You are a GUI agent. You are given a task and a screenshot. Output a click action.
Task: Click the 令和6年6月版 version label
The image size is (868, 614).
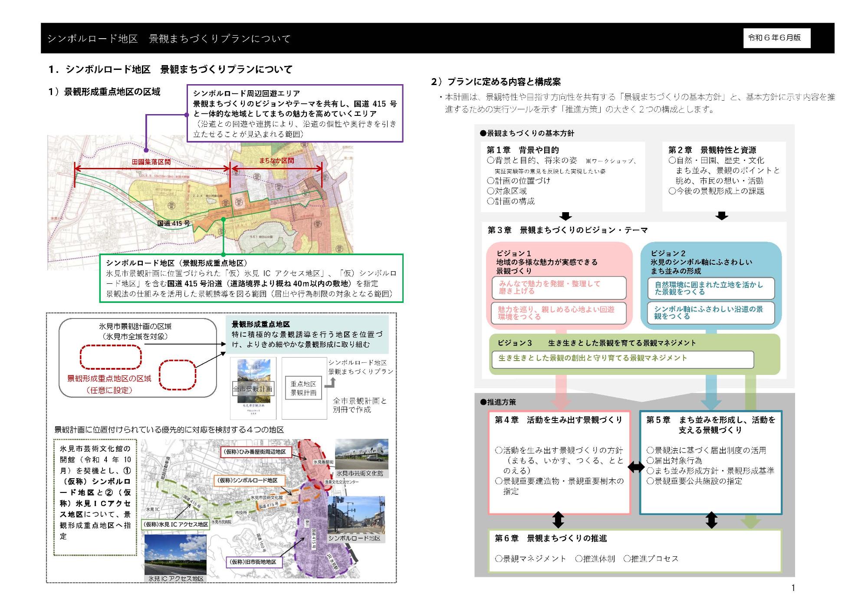(776, 38)
